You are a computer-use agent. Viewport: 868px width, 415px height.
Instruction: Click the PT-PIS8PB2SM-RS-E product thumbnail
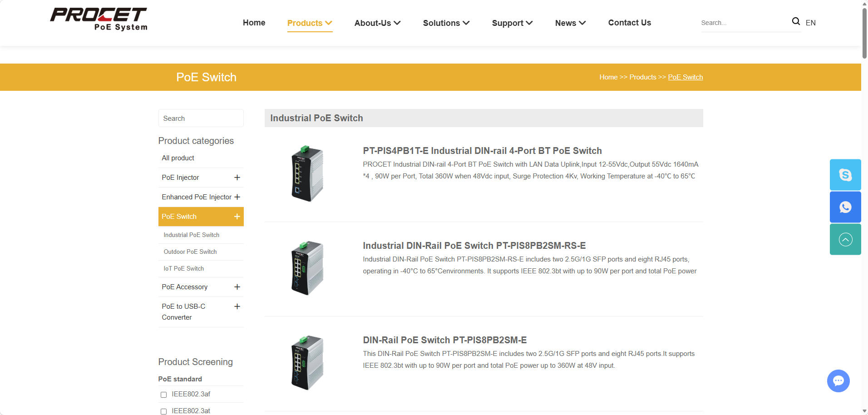point(307,268)
